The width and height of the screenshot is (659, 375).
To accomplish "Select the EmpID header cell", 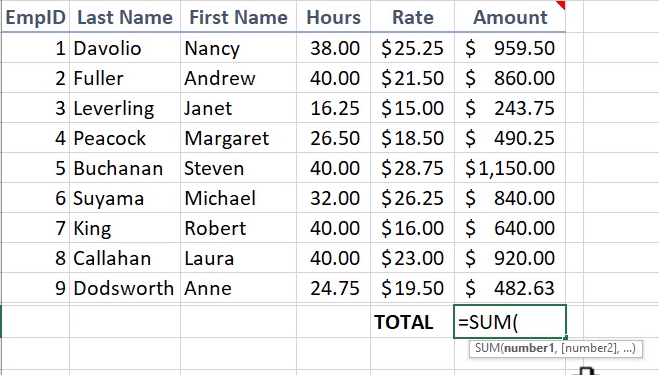I will point(35,17).
